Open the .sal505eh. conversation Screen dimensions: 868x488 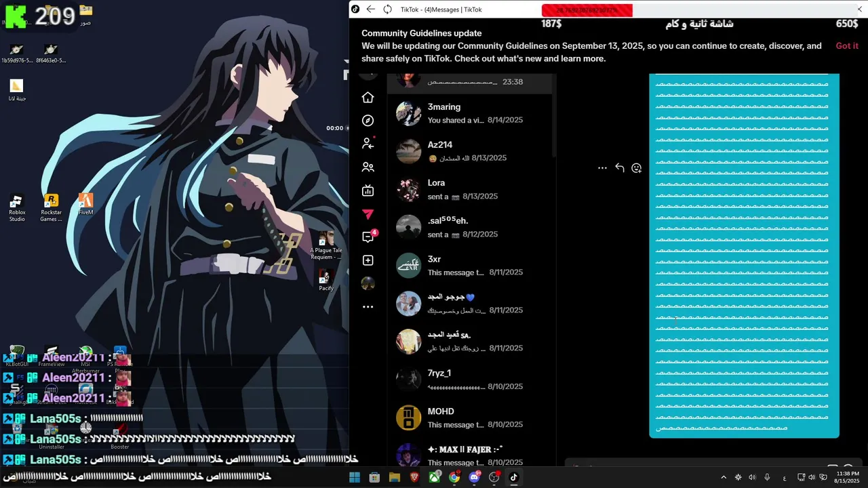[470, 227]
